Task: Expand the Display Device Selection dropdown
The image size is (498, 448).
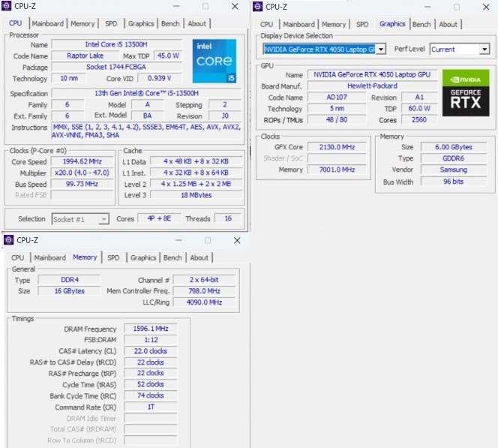Action: point(381,49)
